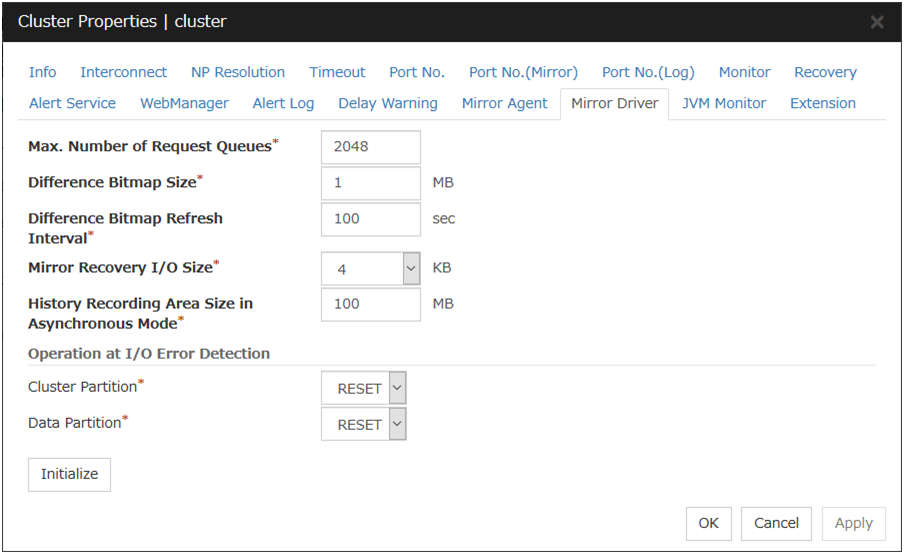Select the Timeout tab
The width and height of the screenshot is (904, 554).
[x=337, y=72]
